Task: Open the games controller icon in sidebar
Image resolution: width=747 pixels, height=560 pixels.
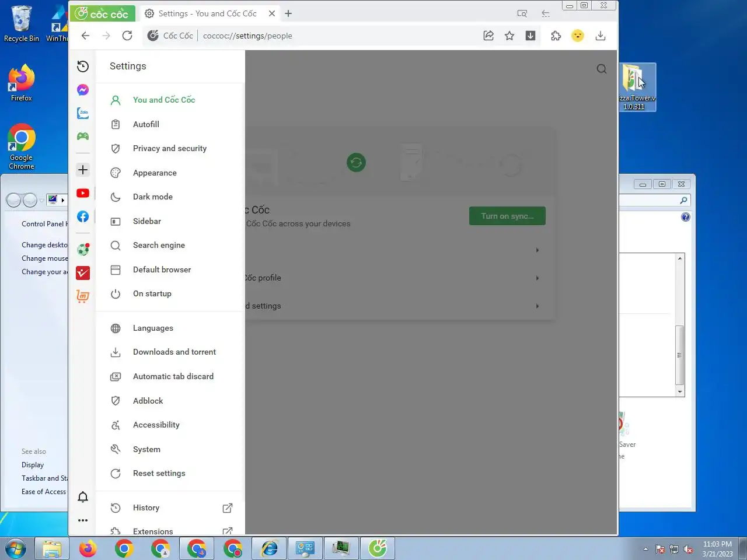Action: (83, 136)
